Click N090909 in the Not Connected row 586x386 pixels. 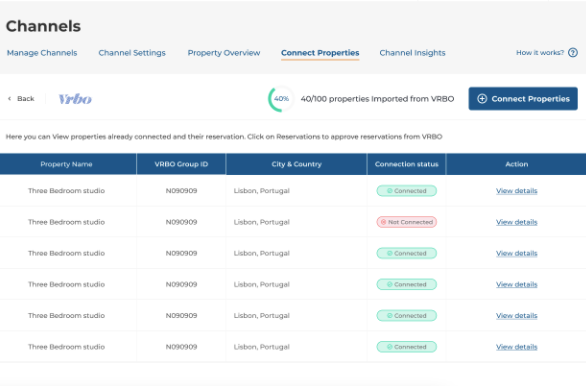coord(181,222)
